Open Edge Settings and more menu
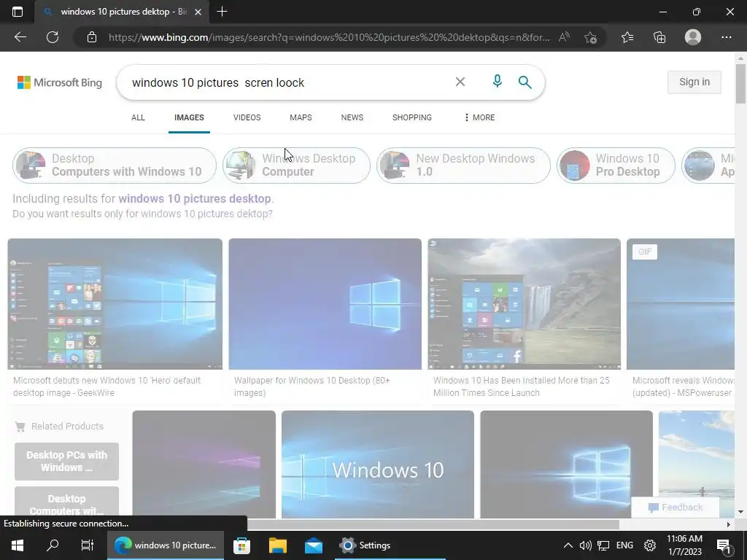This screenshot has width=747, height=560. 726,37
